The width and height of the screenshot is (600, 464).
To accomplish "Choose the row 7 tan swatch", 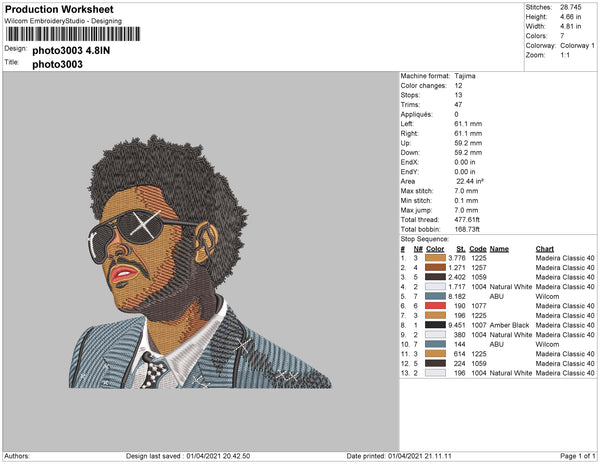I will coord(435,316).
